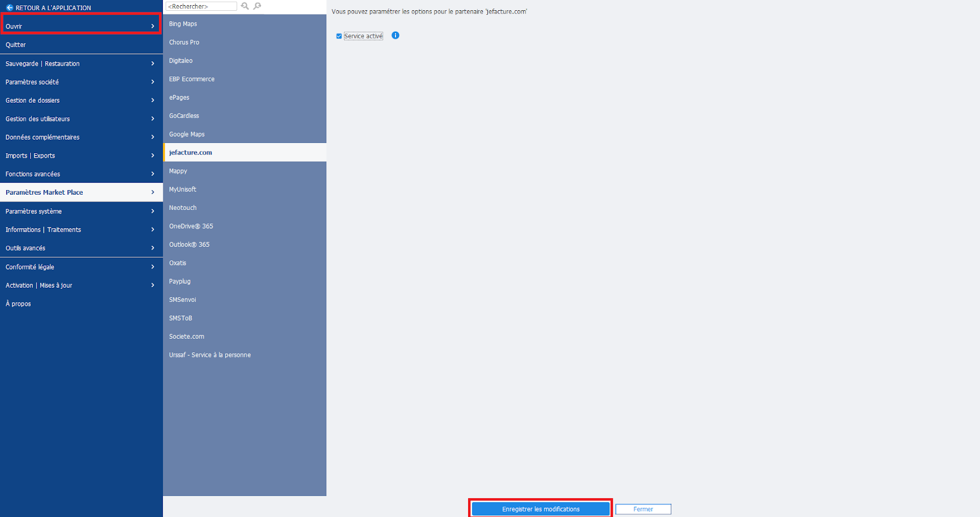
Task: Open Conformité légale menu entry
Action: click(x=81, y=267)
